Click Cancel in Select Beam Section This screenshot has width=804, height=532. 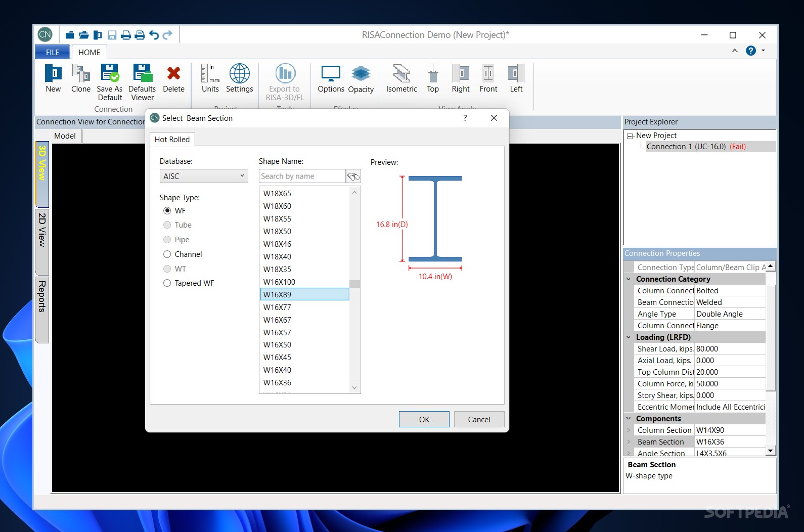coord(479,419)
